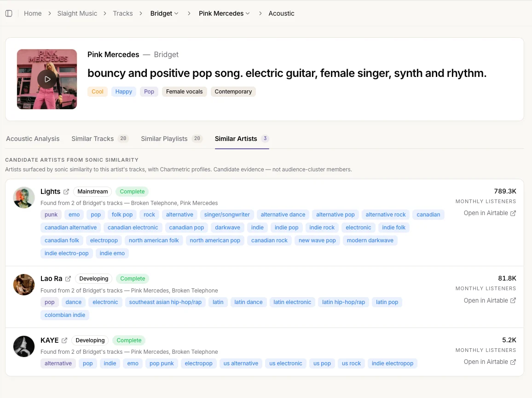Open Lights in Airtable

[490, 213]
